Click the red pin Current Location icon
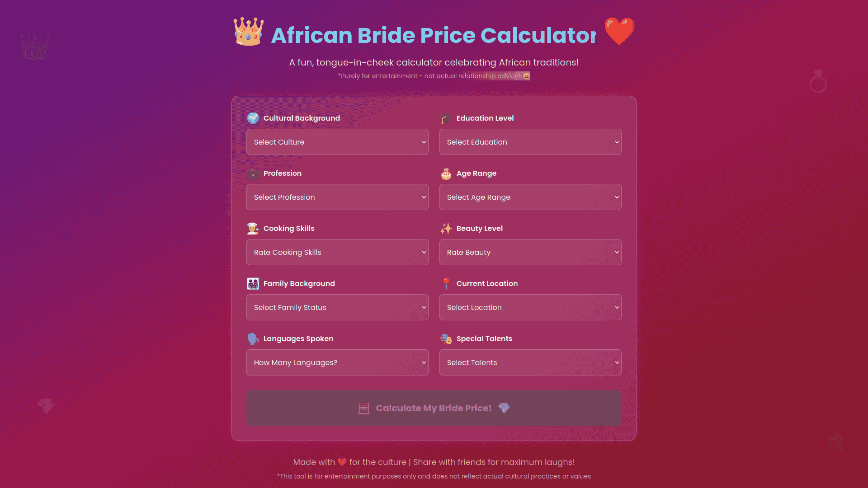Image resolution: width=868 pixels, height=488 pixels. [446, 284]
